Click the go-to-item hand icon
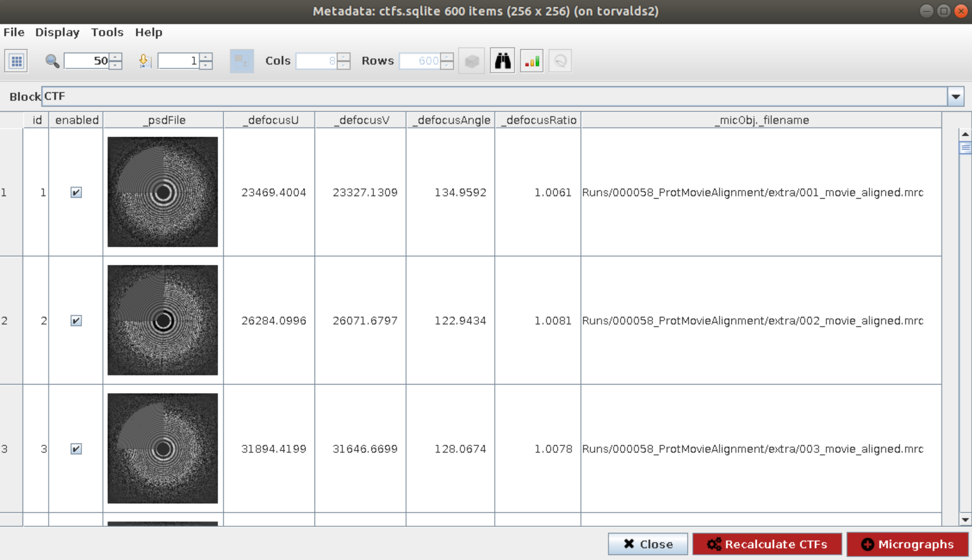The height and width of the screenshot is (560, 972). tap(145, 61)
